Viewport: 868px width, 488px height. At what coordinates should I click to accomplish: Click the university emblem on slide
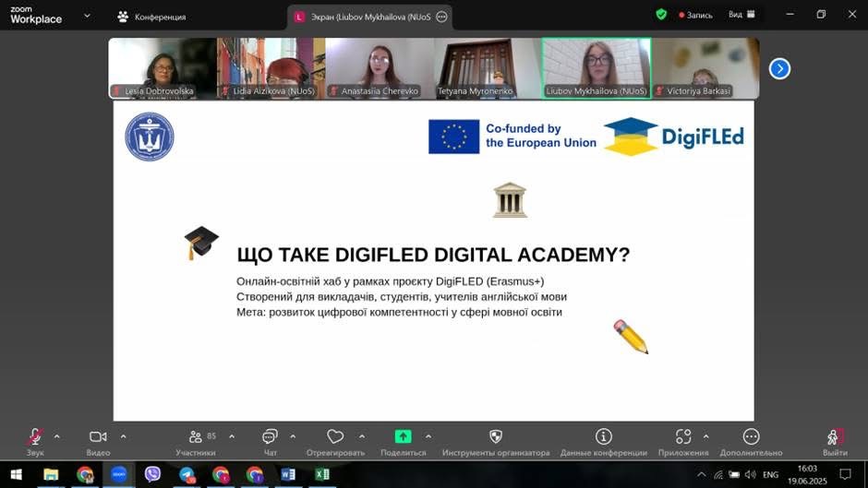150,137
